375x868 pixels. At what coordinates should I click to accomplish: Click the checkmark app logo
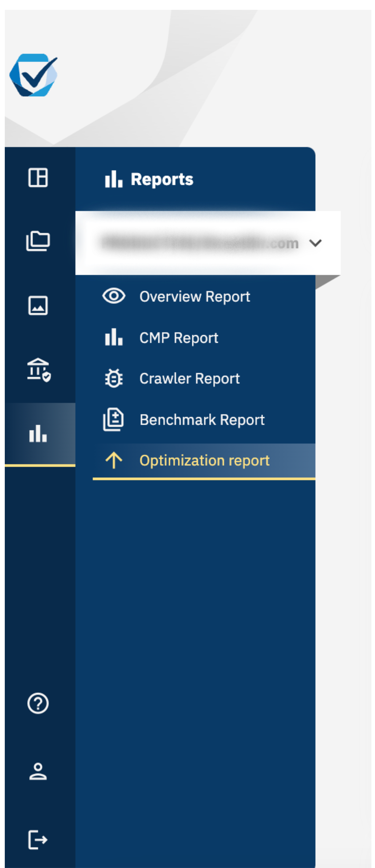click(x=33, y=75)
